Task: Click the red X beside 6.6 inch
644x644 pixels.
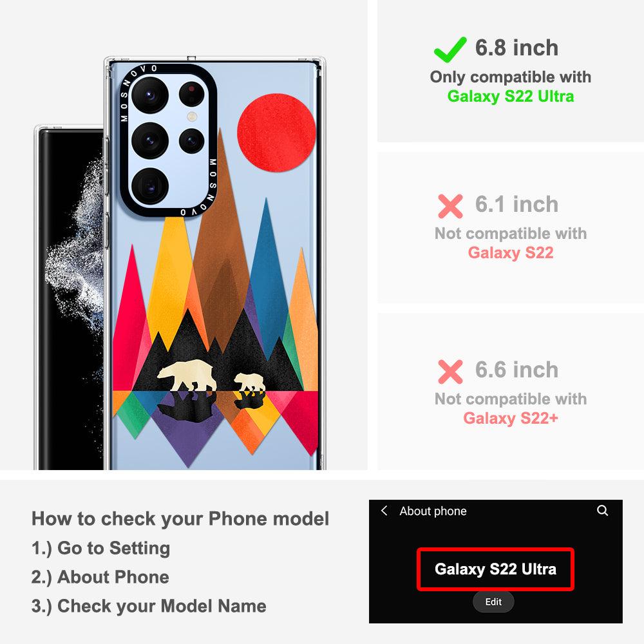Action: point(450,372)
